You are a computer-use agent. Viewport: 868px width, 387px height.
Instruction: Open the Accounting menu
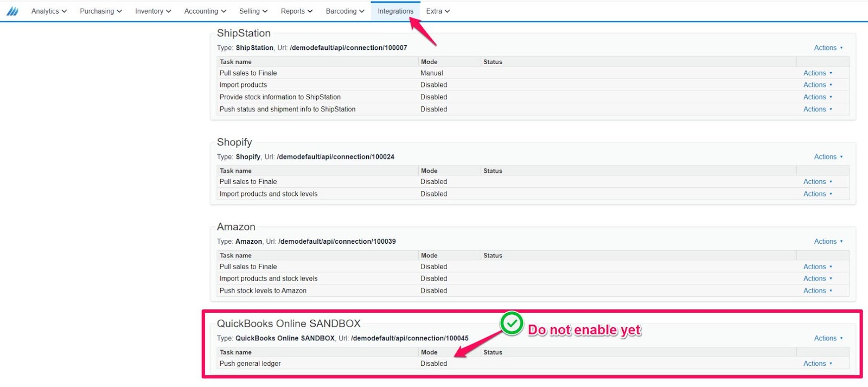(x=205, y=11)
